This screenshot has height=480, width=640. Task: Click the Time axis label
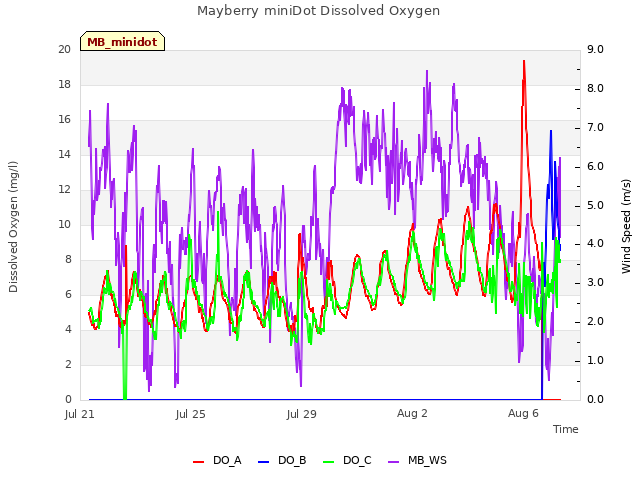tap(566, 429)
